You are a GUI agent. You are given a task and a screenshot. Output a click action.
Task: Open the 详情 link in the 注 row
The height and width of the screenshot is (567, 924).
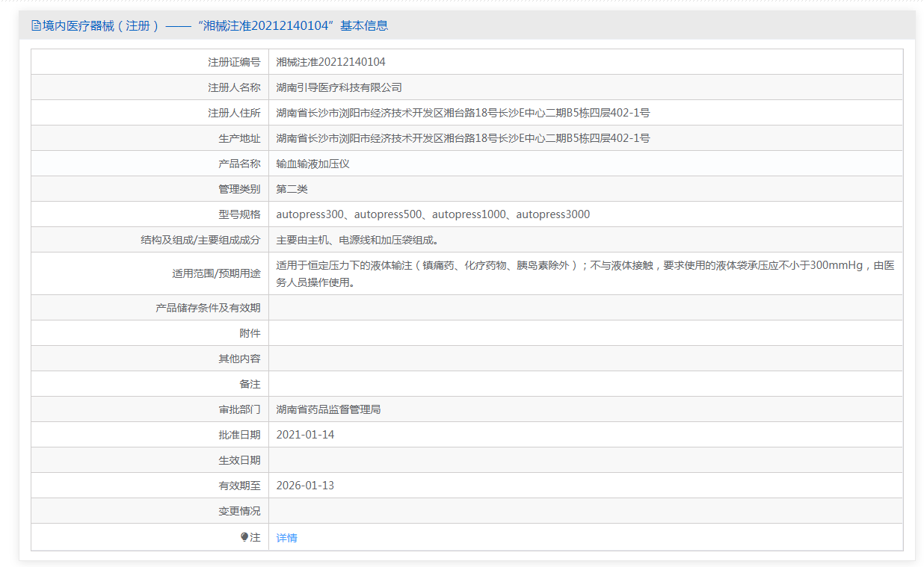coord(286,538)
